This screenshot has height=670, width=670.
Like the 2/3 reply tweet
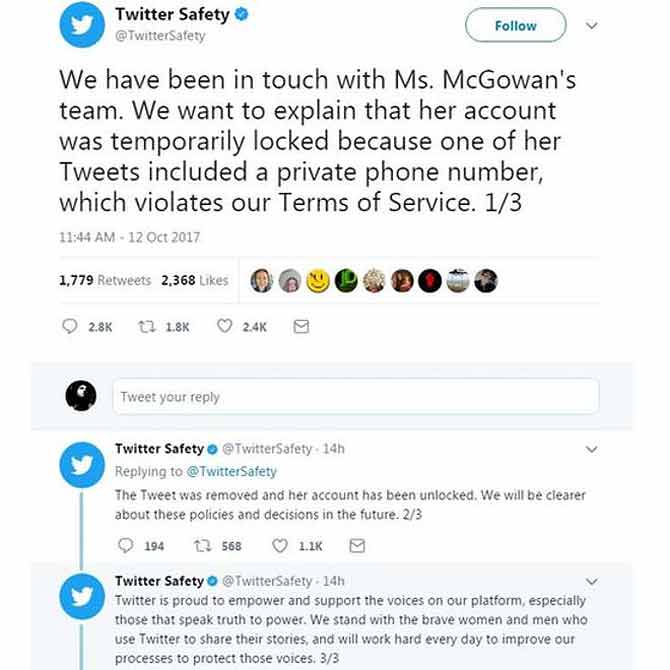(281, 546)
